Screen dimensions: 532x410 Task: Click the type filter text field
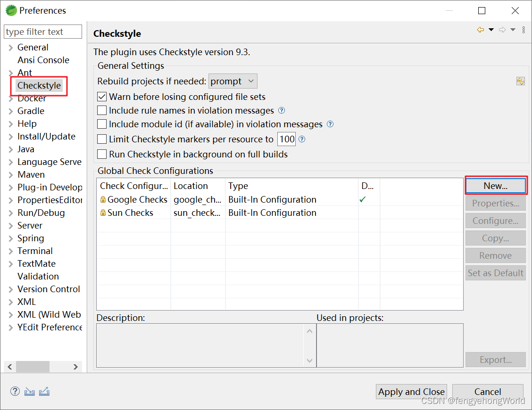coord(43,32)
